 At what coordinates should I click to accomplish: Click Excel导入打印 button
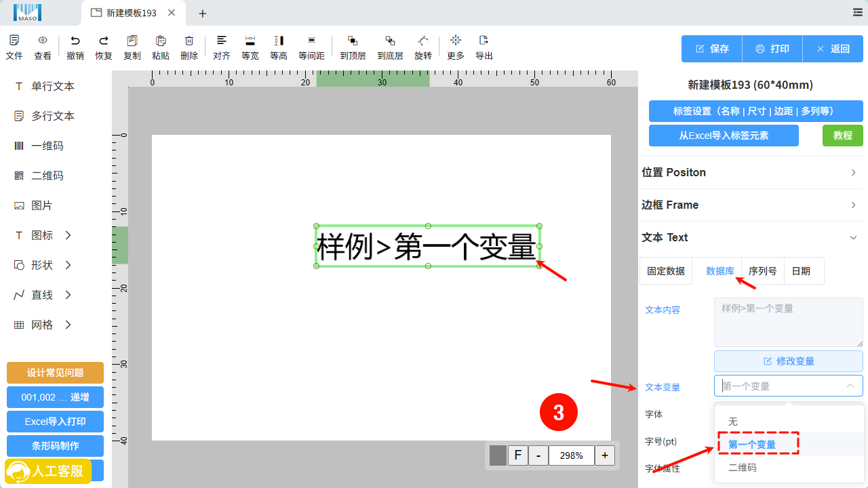(55, 422)
